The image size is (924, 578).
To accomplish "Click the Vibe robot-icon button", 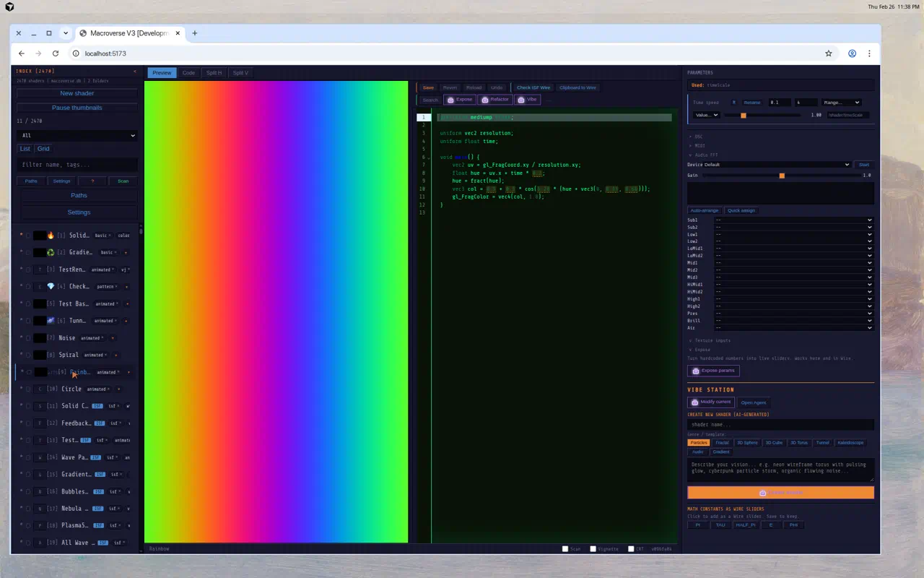I will (527, 100).
